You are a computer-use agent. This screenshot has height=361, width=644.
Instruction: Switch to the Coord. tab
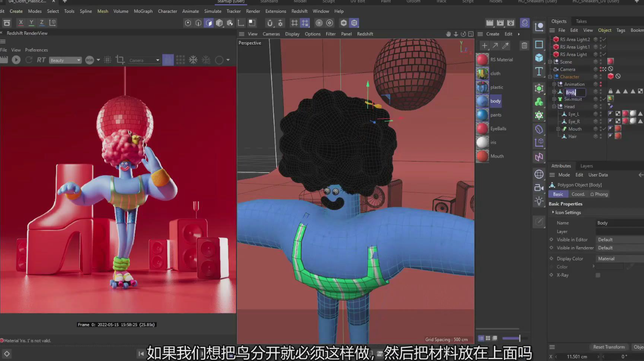(x=578, y=194)
